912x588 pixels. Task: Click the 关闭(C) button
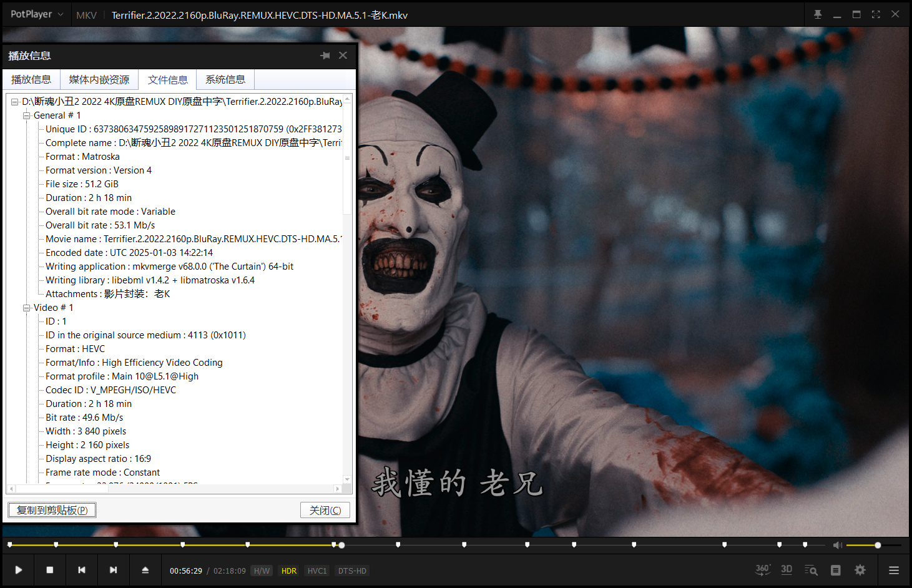(325, 510)
